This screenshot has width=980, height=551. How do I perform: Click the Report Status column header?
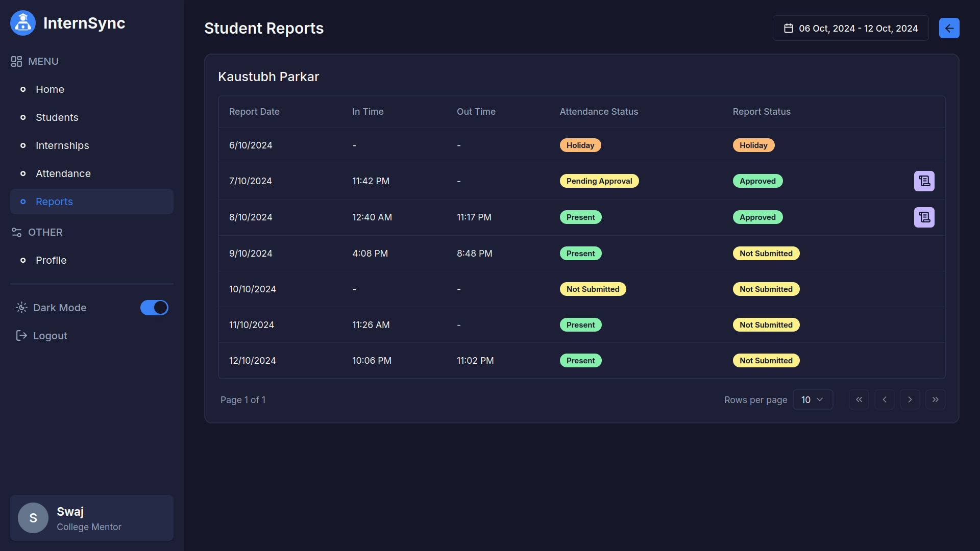[762, 112]
